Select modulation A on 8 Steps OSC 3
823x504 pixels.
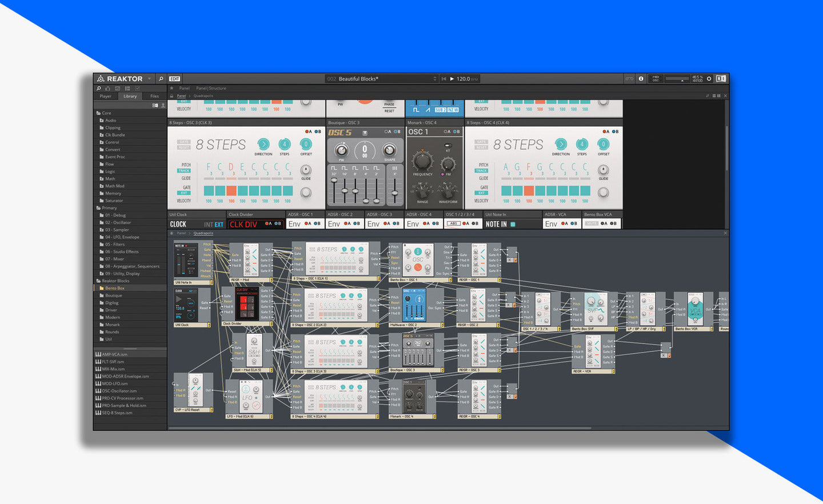click(308, 131)
